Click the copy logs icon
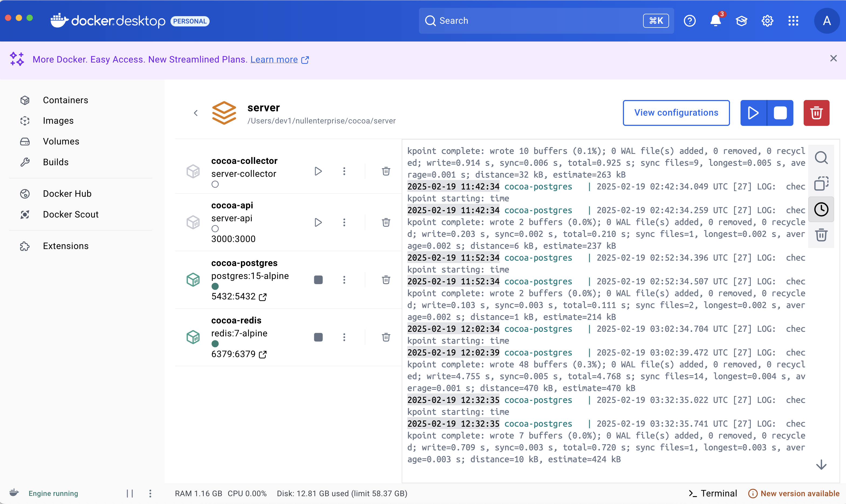The image size is (846, 504). [821, 183]
